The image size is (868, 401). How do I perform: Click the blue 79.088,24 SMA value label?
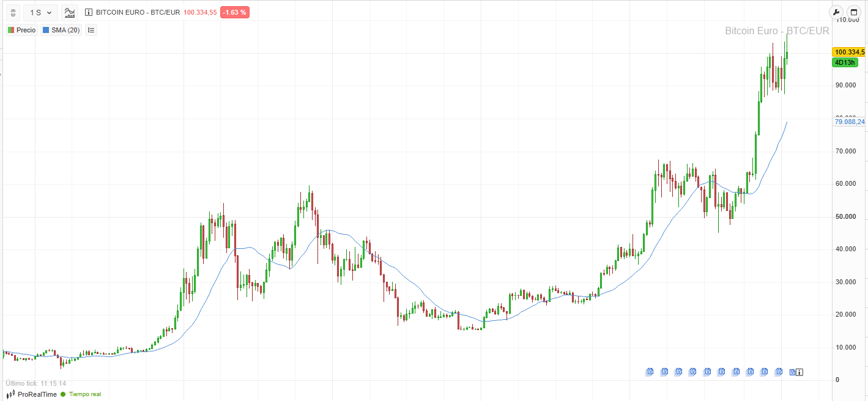coord(850,122)
